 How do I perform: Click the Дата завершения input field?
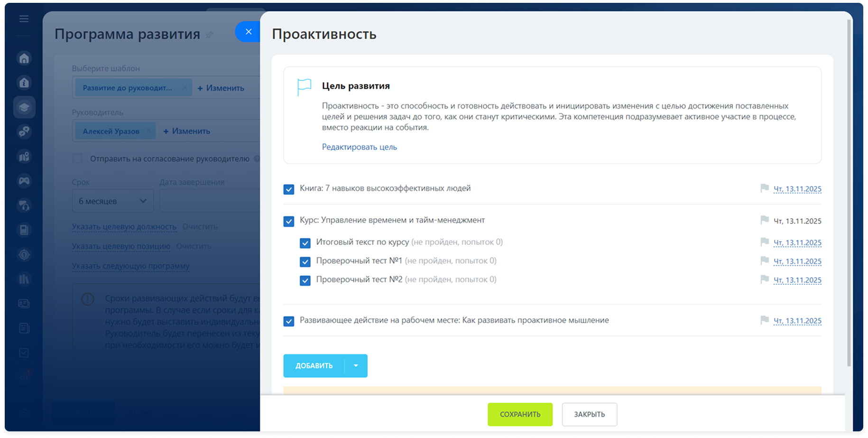click(209, 201)
